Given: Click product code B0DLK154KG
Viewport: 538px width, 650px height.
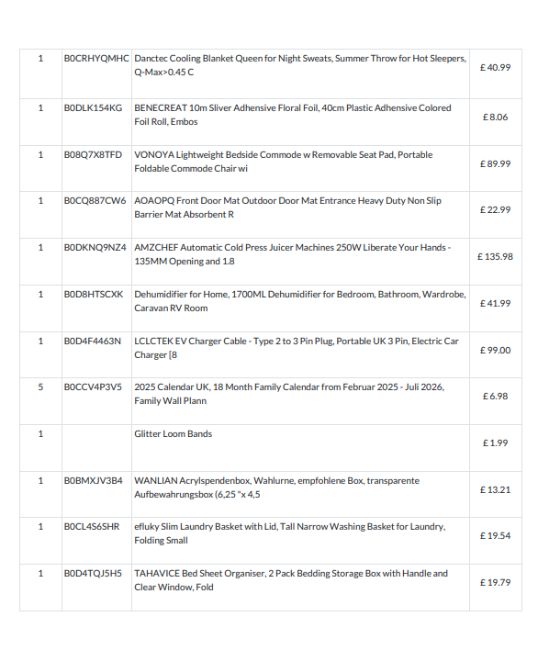Looking at the screenshot, I should [x=93, y=108].
